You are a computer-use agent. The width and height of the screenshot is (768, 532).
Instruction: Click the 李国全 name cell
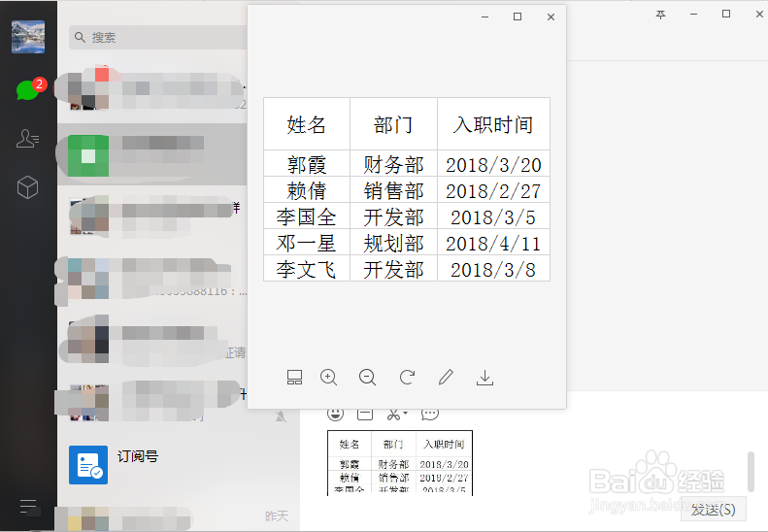point(307,216)
